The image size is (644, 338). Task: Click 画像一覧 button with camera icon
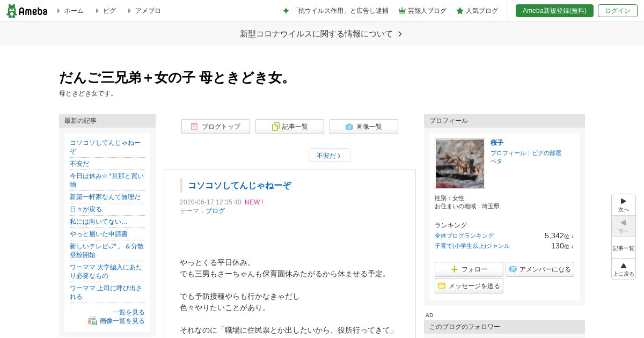(364, 127)
